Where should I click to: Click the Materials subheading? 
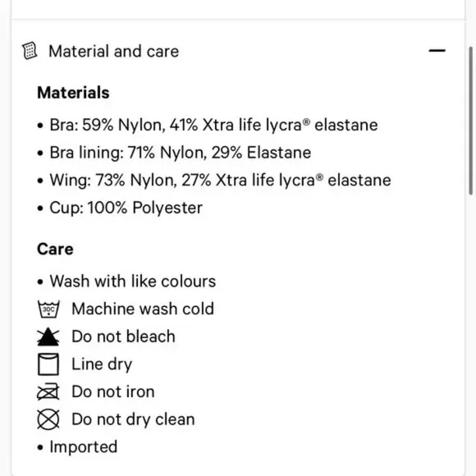[73, 93]
